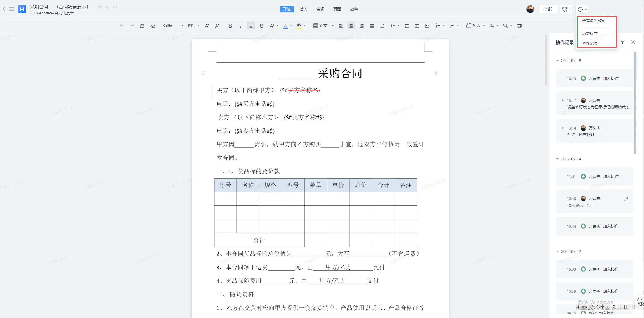Star the document with favorite icon
Image resolution: width=644 pixels, height=318 pixels.
tap(100, 7)
